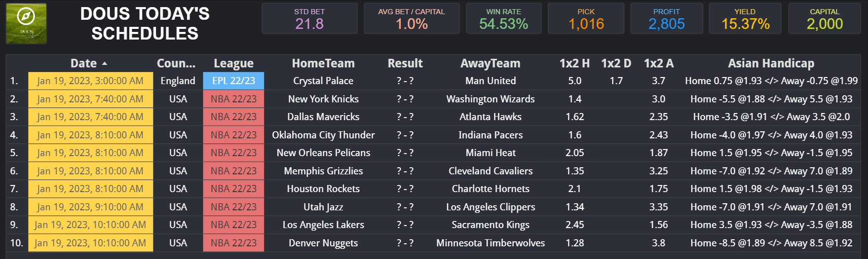Click the STD BET scorecard
Viewport: 868px width, 259px height.
[x=309, y=19]
